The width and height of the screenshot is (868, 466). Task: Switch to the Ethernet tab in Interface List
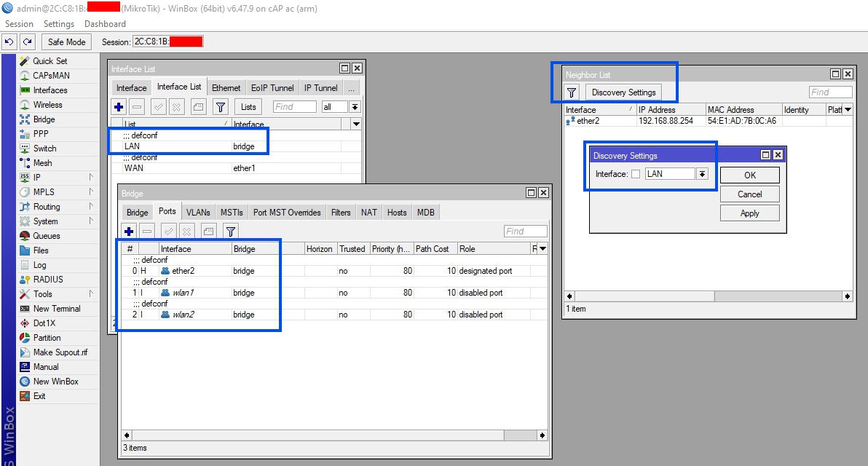(x=226, y=88)
